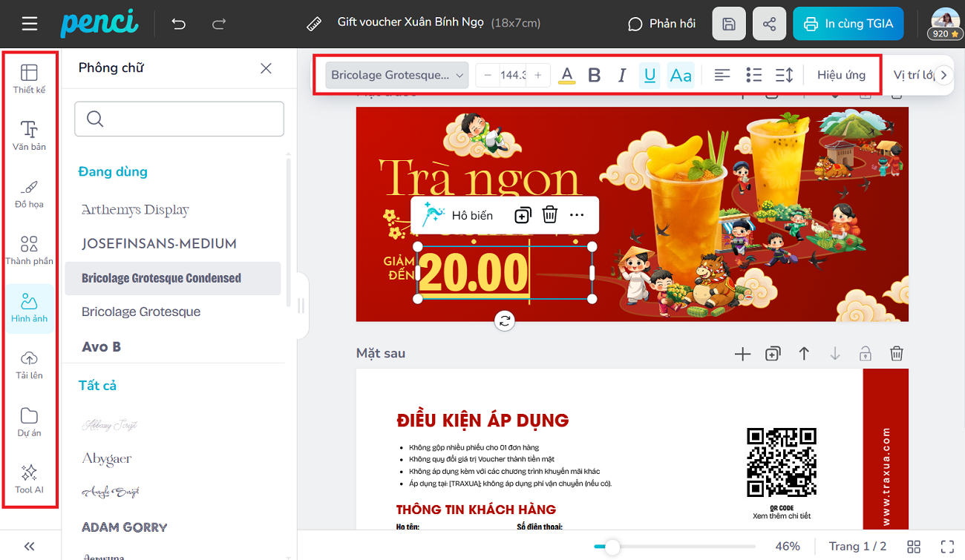Delete selected text using trash icon
This screenshot has width=965, height=560.
(x=549, y=215)
